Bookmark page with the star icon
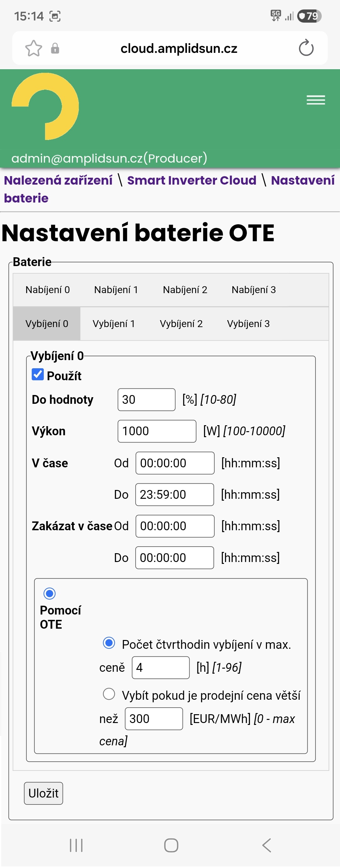Image resolution: width=340 pixels, height=868 pixels. [x=34, y=48]
